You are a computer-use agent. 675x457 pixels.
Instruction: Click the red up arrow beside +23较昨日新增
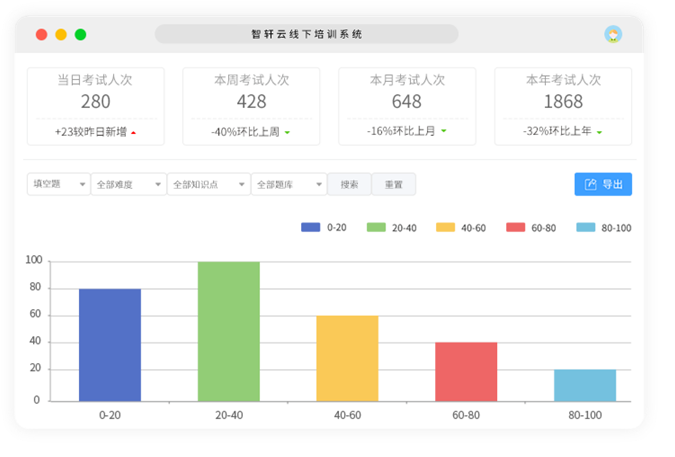tap(133, 133)
